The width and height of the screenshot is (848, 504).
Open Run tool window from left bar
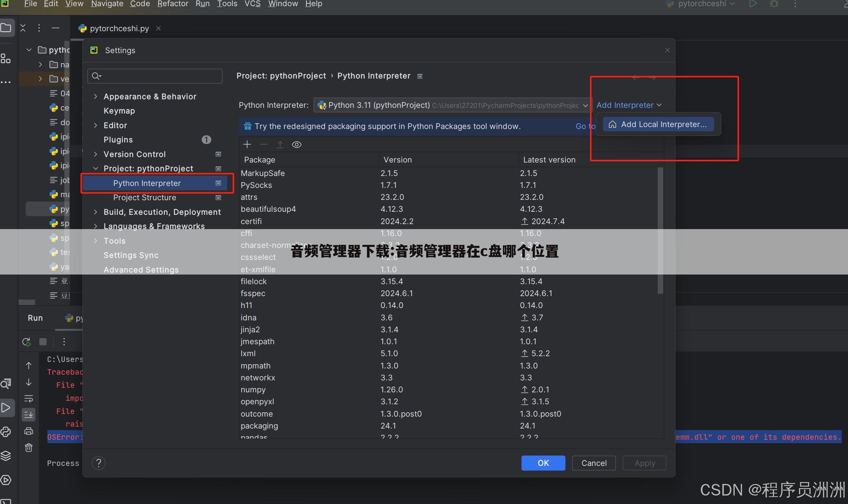click(x=6, y=407)
